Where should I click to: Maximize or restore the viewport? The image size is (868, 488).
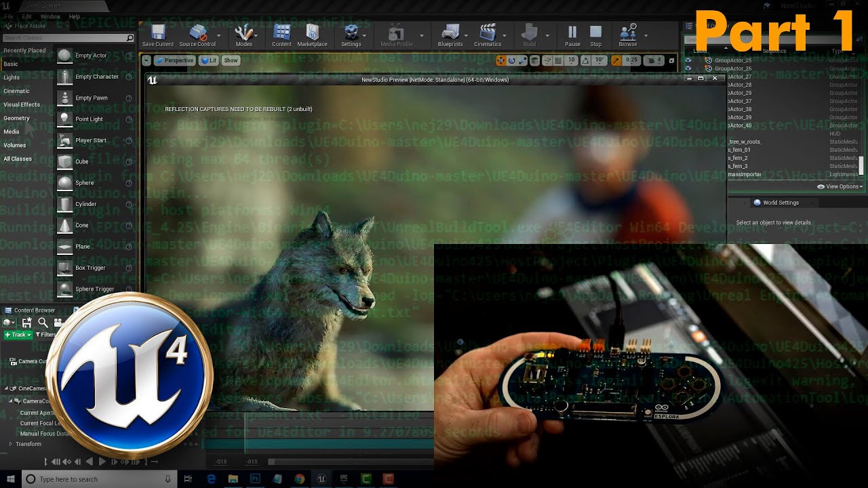click(x=671, y=60)
